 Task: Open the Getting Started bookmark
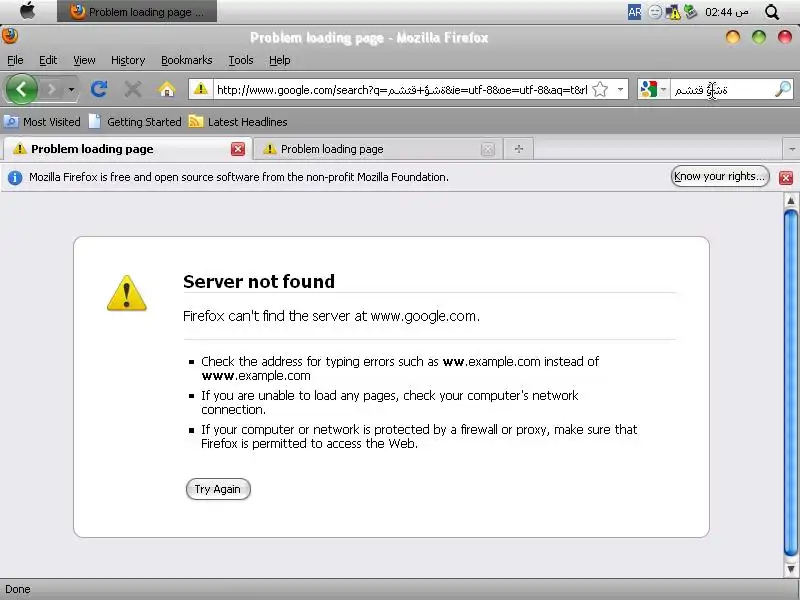135,122
